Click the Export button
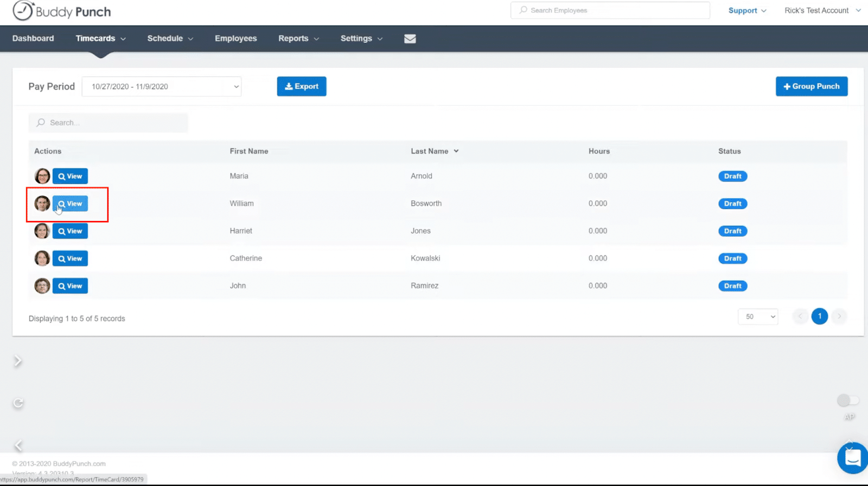 pyautogui.click(x=302, y=86)
